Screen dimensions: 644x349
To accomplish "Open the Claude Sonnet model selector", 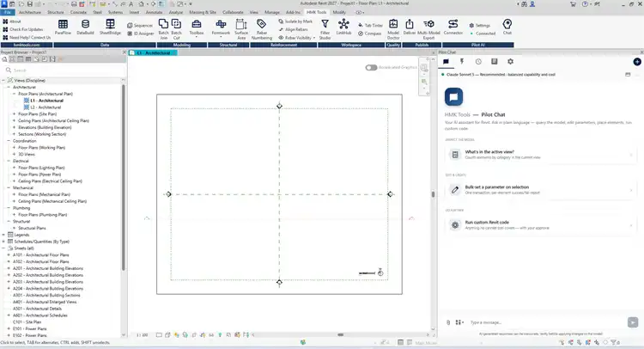I will tap(501, 75).
